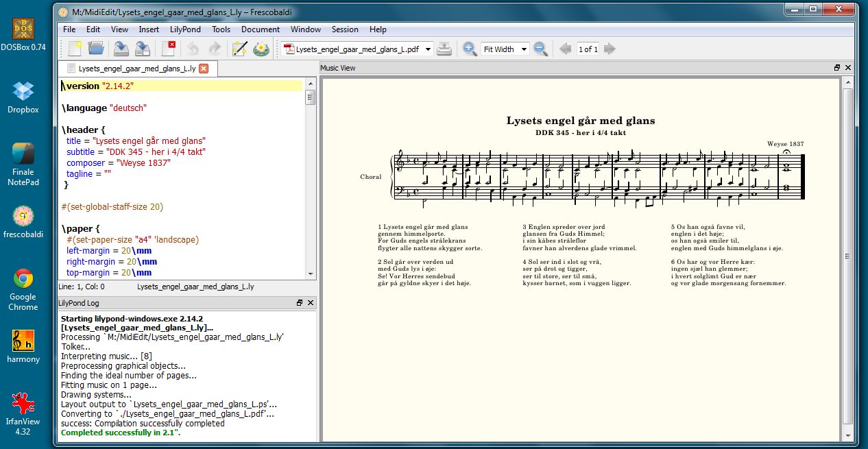Open the LilyPond menu
Viewport: 868px width, 449px height.
click(185, 29)
